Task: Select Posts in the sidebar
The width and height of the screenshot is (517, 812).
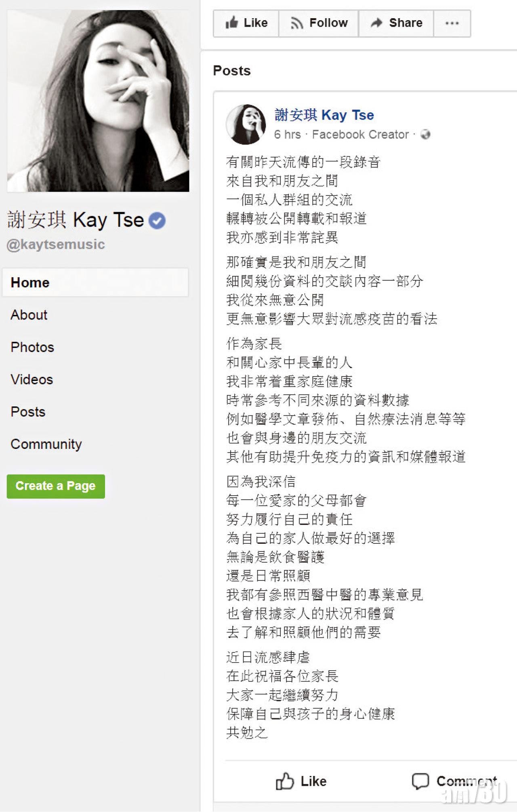Action: [x=28, y=412]
